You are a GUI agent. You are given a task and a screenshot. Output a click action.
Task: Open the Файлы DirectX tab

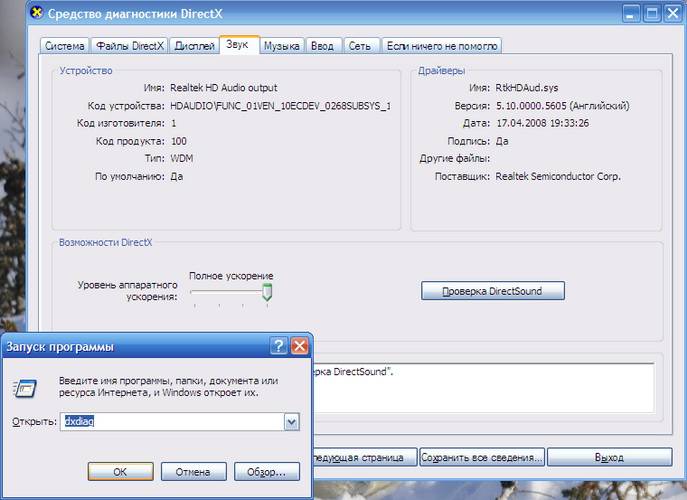tap(130, 46)
